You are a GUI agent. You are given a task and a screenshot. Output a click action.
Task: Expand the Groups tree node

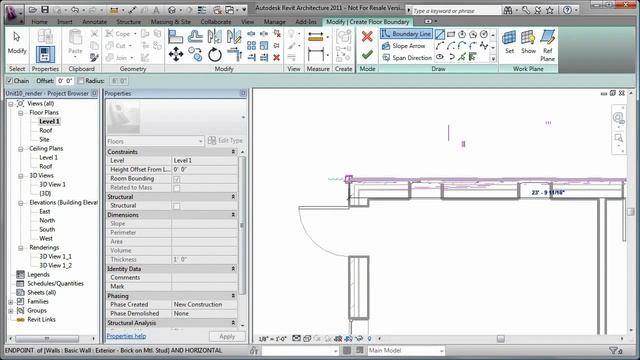click(x=11, y=311)
